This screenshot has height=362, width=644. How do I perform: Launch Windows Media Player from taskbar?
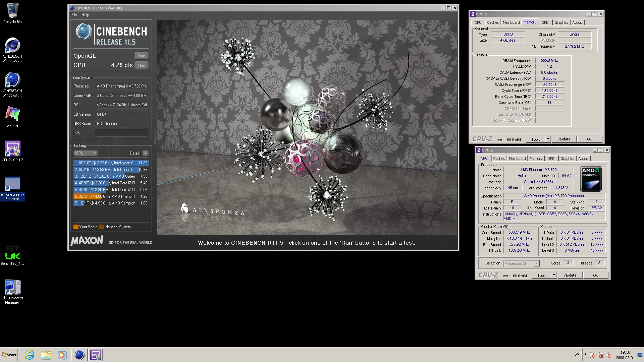tap(62, 355)
